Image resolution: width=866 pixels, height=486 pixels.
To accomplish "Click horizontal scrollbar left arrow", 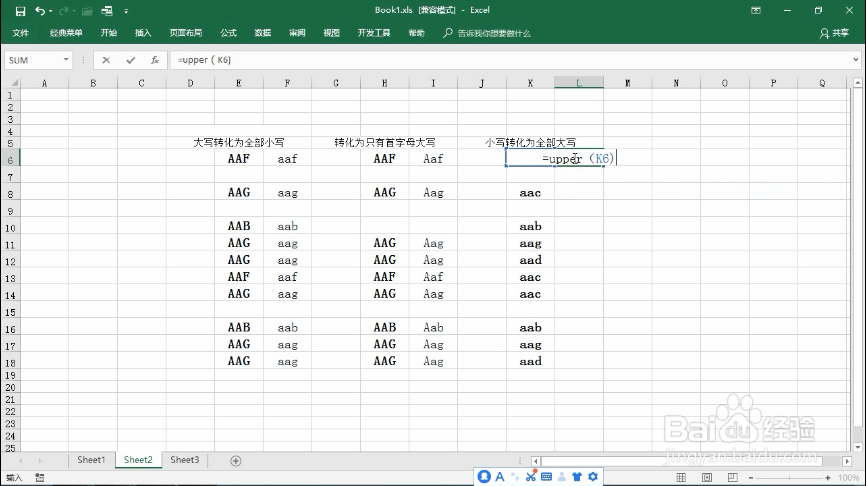I will [535, 461].
